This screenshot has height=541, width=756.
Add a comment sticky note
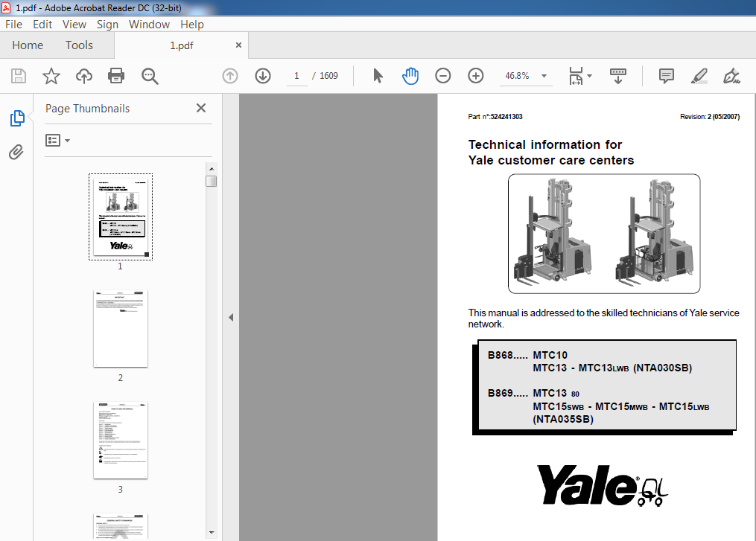pos(667,76)
